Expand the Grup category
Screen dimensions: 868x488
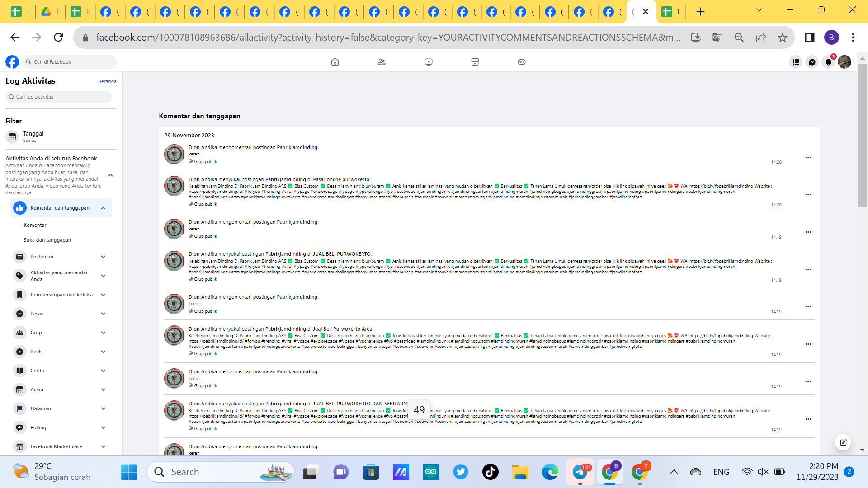103,333
